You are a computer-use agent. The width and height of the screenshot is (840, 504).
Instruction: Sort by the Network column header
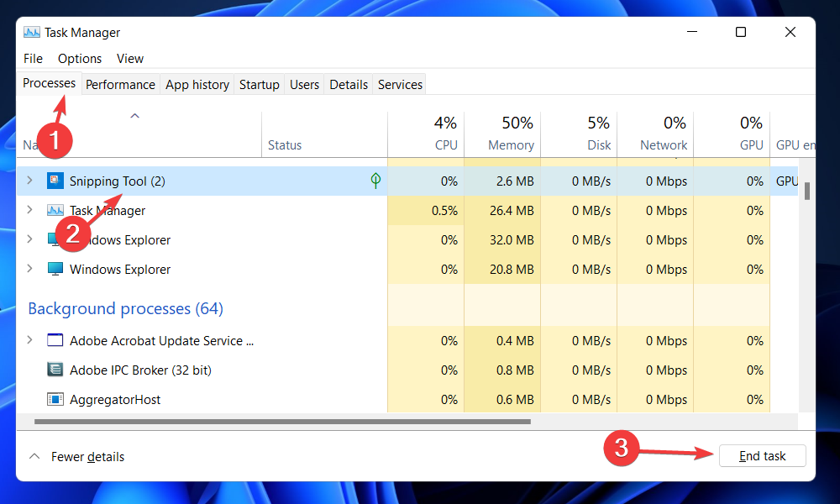[656, 134]
